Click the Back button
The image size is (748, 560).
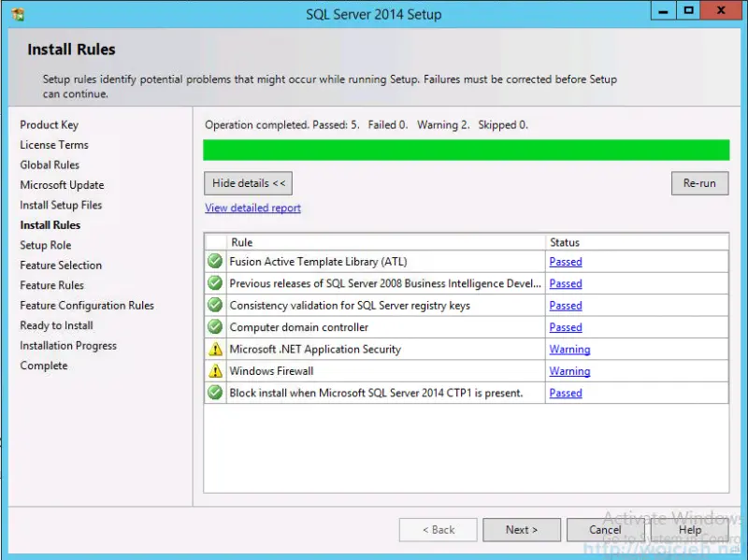tap(438, 529)
